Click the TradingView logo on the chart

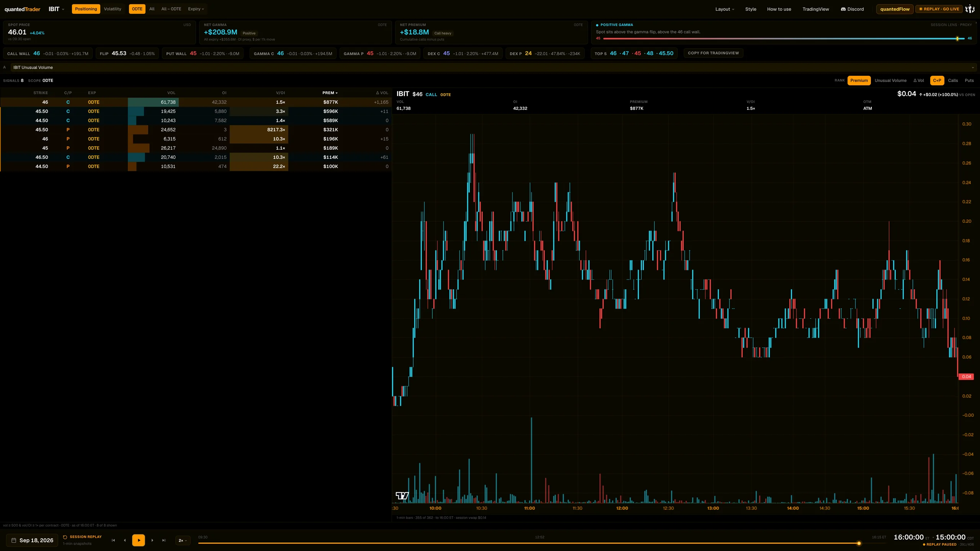click(402, 496)
